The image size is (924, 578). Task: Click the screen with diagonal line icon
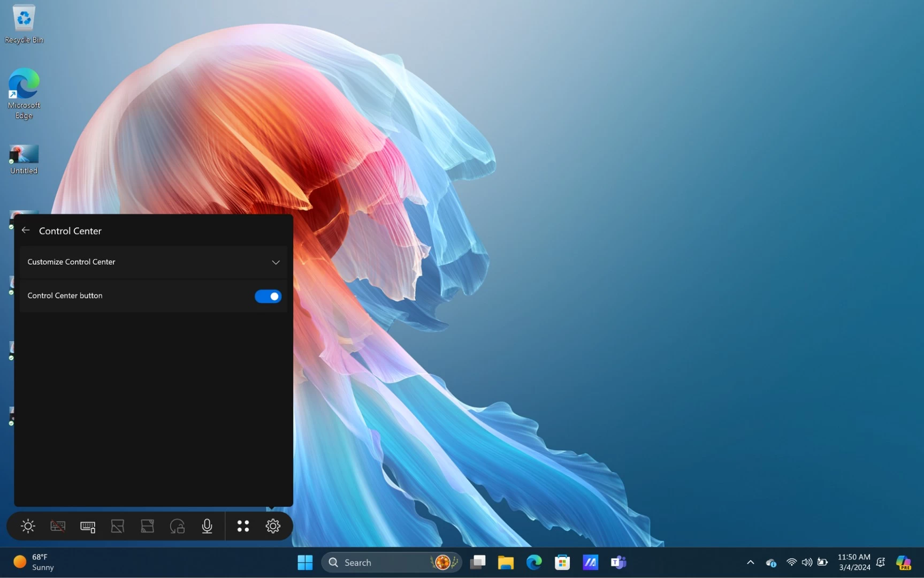pyautogui.click(x=118, y=526)
